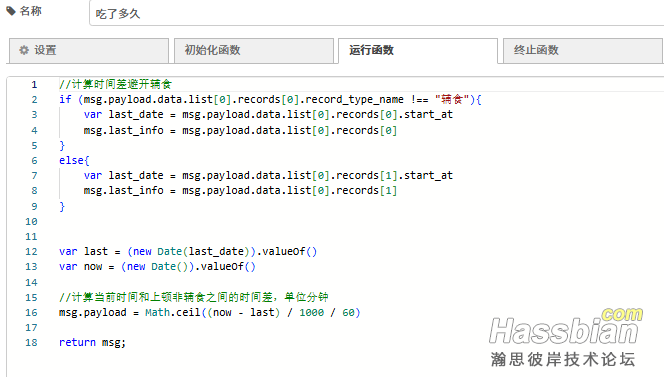Open the 设置 tab
The width and height of the screenshot is (664, 377).
(89, 50)
